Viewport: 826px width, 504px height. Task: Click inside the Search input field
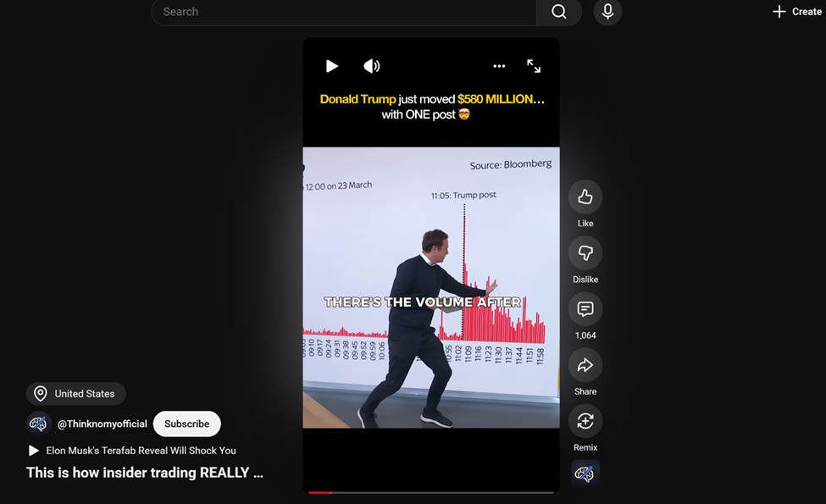(x=343, y=12)
